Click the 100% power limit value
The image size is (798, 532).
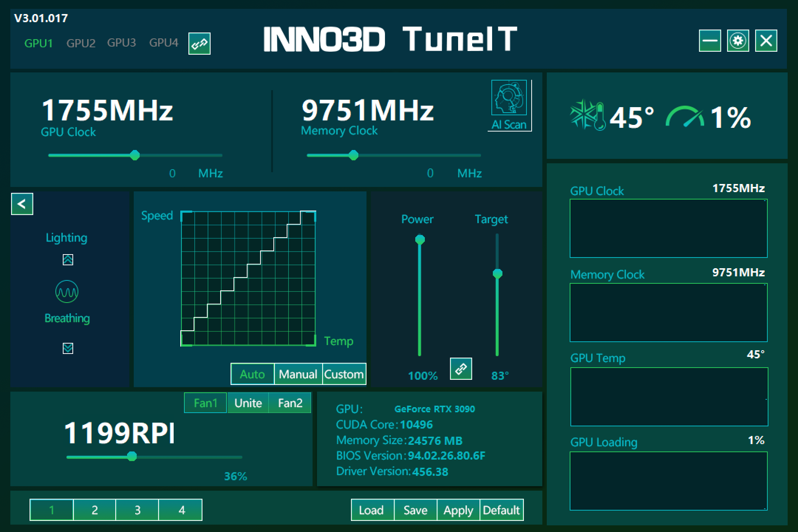point(423,376)
